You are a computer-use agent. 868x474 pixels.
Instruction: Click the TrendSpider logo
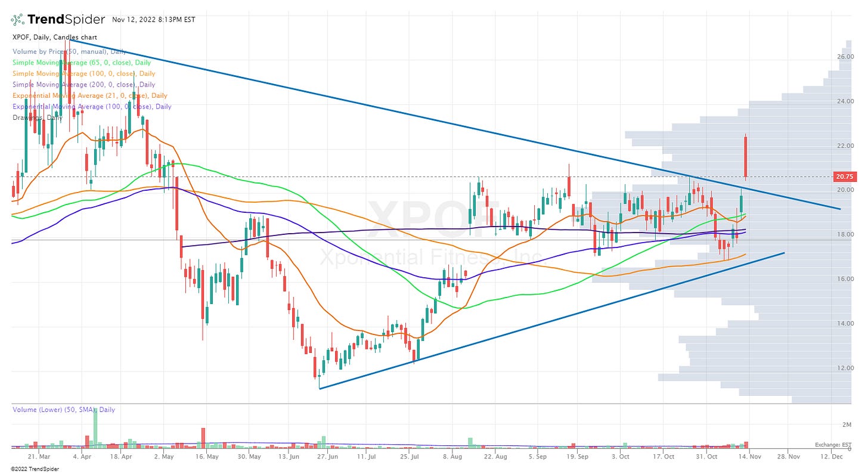58,20
